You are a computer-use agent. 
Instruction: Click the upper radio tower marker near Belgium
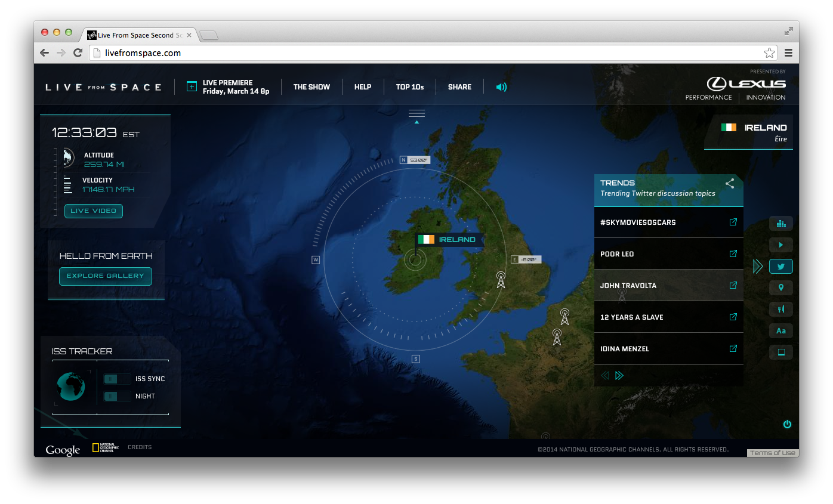[564, 317]
